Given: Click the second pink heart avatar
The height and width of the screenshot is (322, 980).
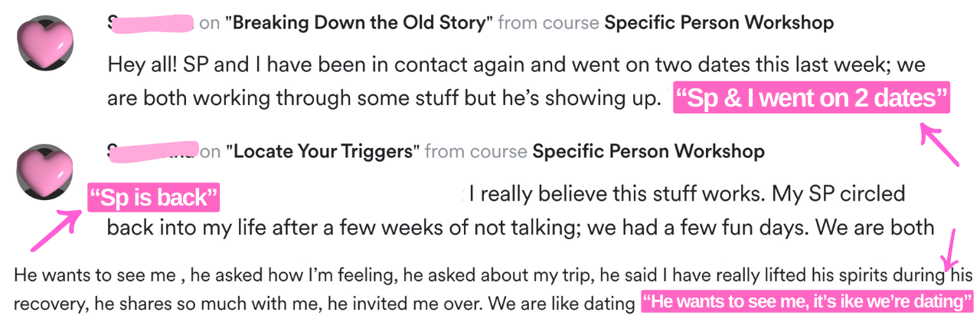Looking at the screenshot, I should [44, 170].
